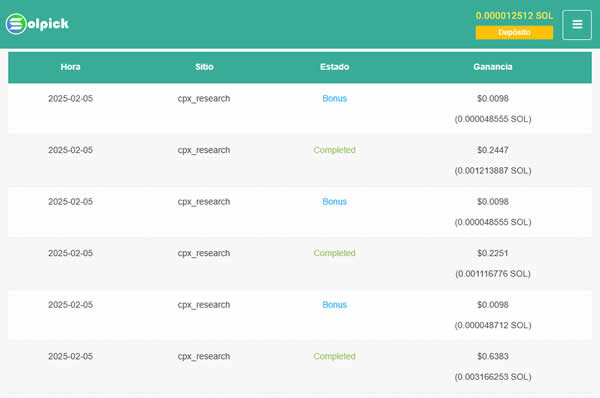Click Completed status in the $0.2251 row
This screenshot has height=398, width=600.
pos(334,253)
